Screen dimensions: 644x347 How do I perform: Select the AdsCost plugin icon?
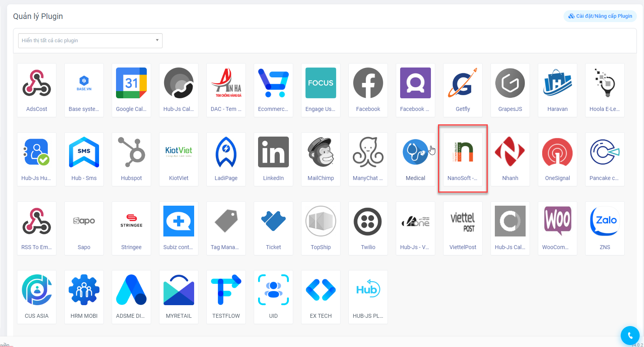(37, 83)
